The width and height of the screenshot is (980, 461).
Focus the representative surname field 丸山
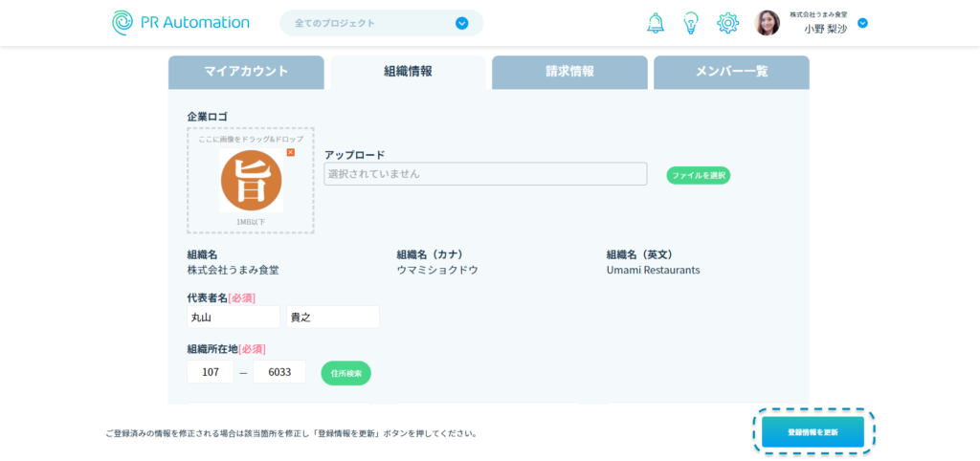233,317
